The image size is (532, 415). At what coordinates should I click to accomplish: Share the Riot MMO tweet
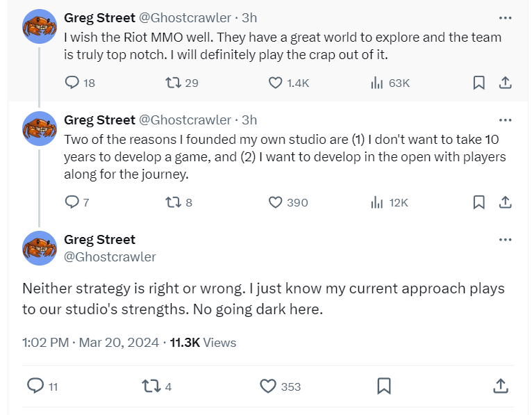(x=506, y=83)
